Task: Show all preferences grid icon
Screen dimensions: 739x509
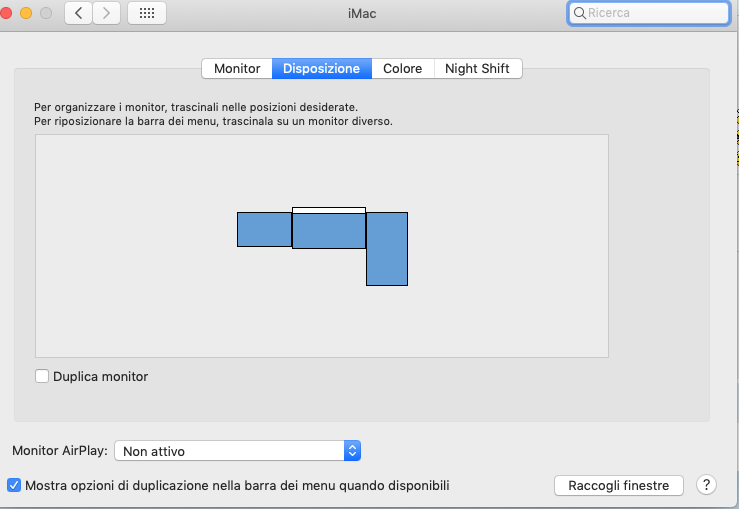Action: pyautogui.click(x=147, y=14)
